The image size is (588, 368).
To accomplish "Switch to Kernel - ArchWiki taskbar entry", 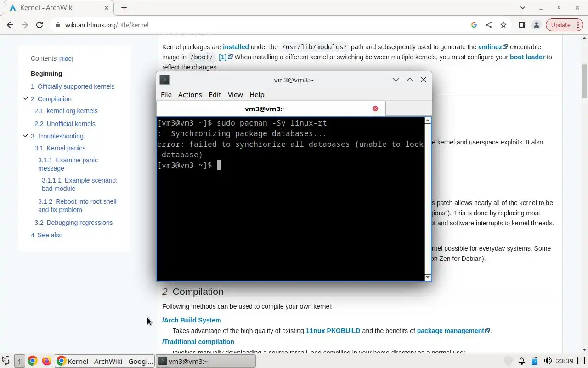I will [x=105, y=361].
